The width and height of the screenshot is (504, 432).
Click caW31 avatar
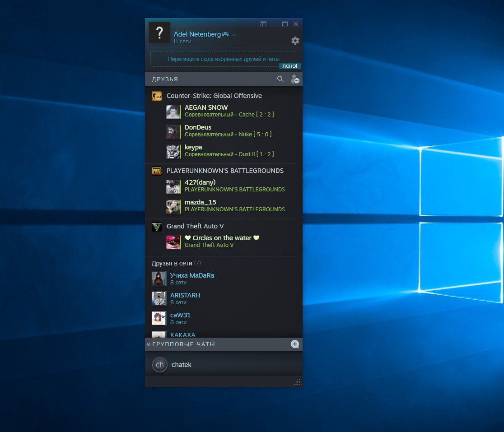click(x=159, y=319)
